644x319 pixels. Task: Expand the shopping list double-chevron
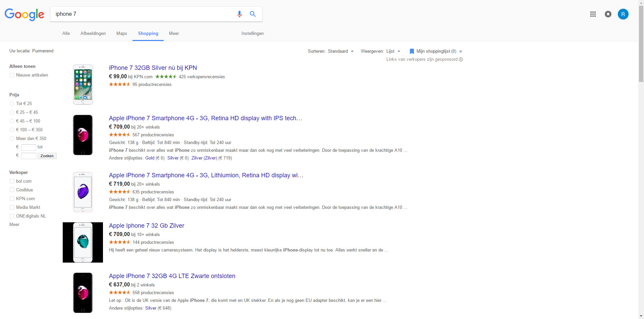[461, 51]
